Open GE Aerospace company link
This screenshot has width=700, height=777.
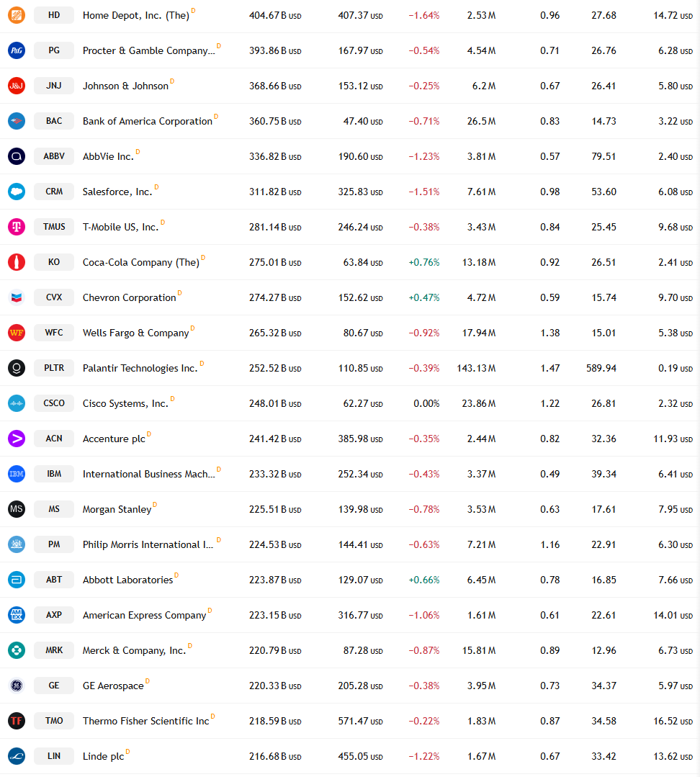pos(113,686)
